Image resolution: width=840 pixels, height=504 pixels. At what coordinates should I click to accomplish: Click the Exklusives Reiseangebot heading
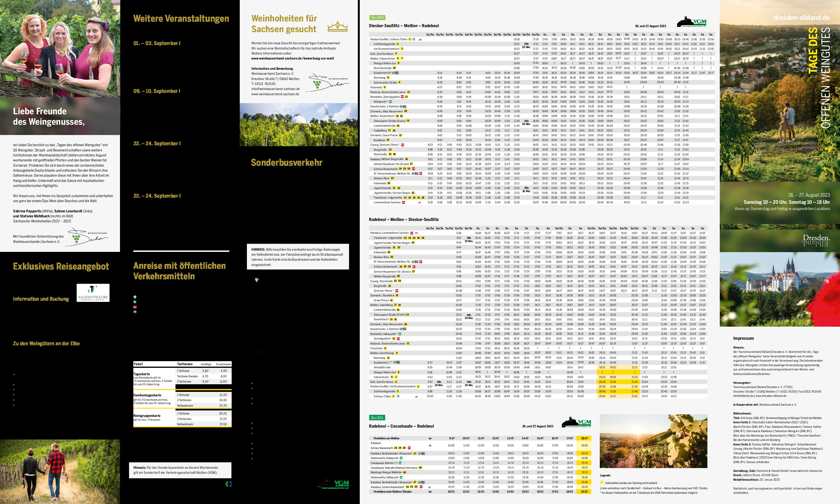click(x=61, y=266)
